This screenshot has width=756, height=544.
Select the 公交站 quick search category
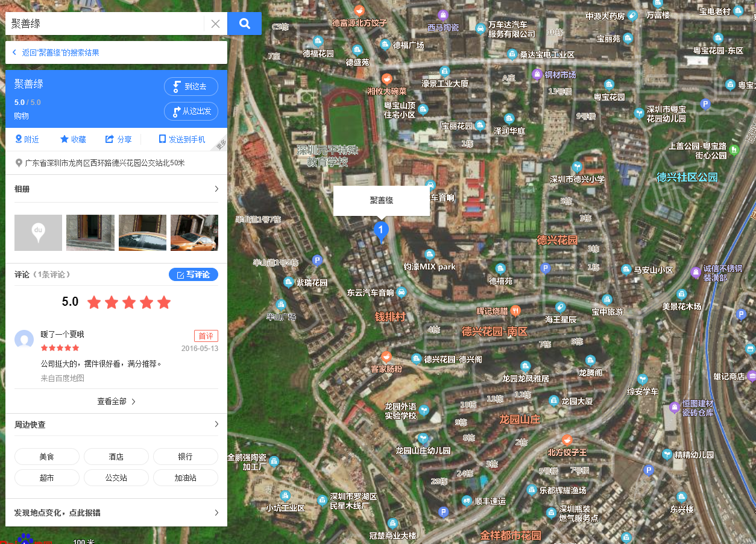tap(116, 478)
